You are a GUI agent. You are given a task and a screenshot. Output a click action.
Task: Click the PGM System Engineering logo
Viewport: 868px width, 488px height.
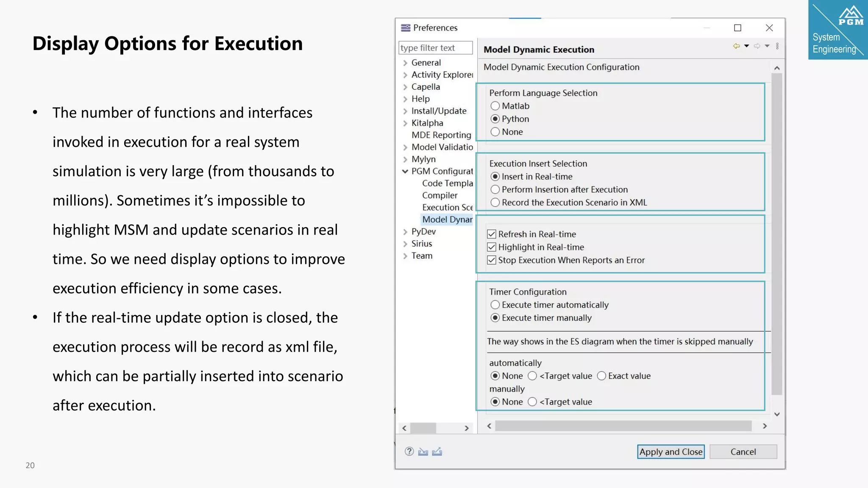click(x=838, y=30)
